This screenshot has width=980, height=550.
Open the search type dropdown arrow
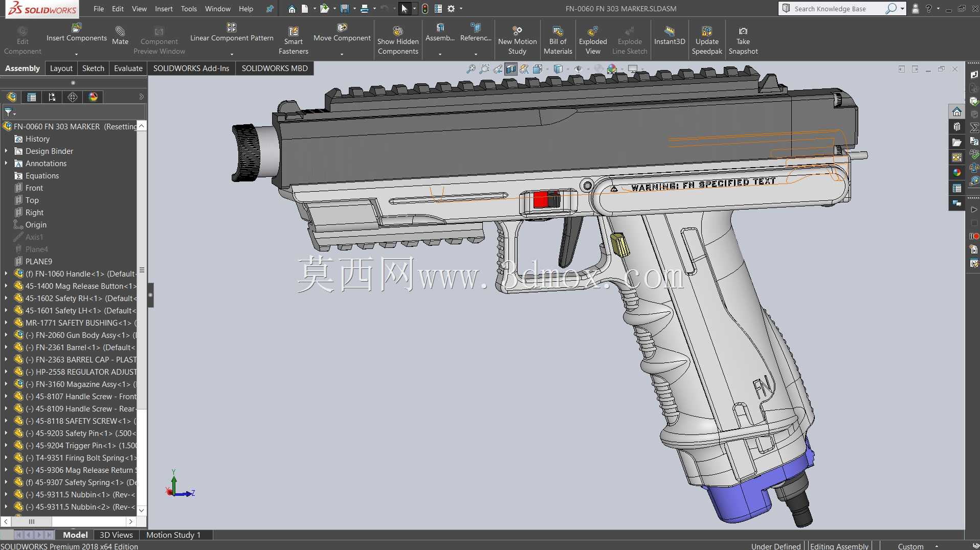pyautogui.click(x=903, y=9)
